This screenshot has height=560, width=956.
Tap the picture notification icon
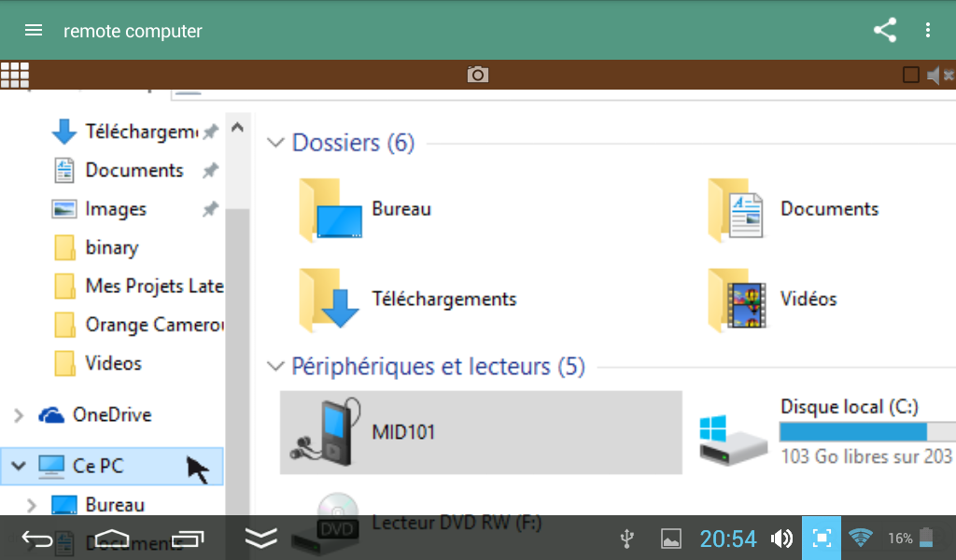point(671,539)
